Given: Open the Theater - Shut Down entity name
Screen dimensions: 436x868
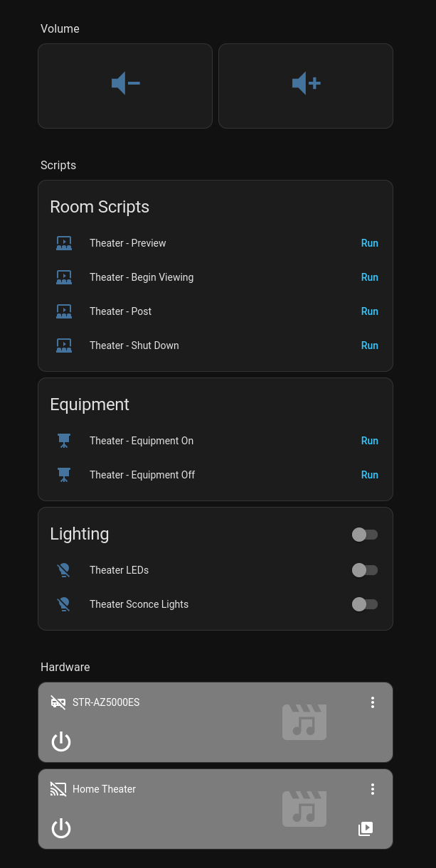Looking at the screenshot, I should 134,345.
